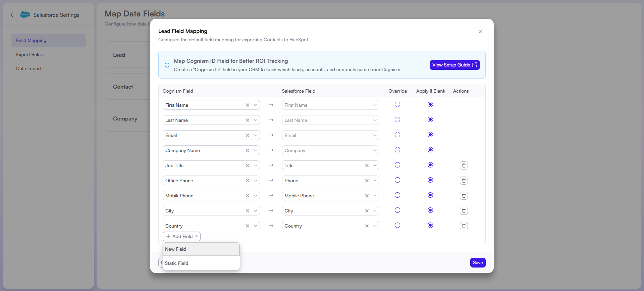This screenshot has width=644, height=291.
Task: Delete the Job Title mapping row
Action: point(464,165)
